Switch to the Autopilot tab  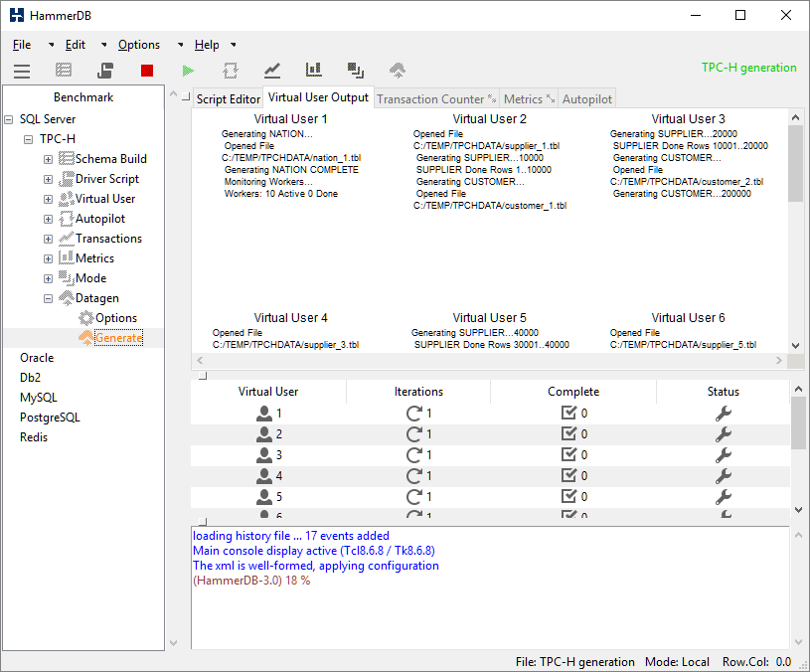[x=586, y=98]
